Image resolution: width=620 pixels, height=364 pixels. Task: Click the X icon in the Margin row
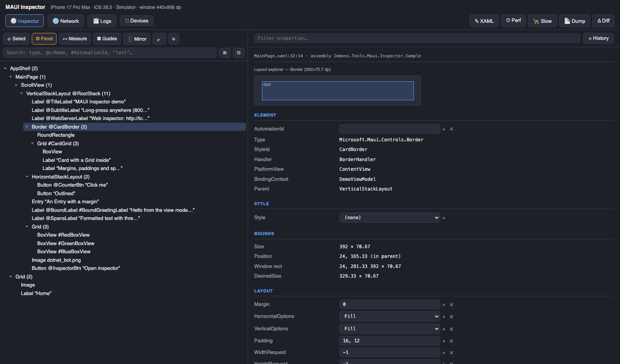coord(451,305)
